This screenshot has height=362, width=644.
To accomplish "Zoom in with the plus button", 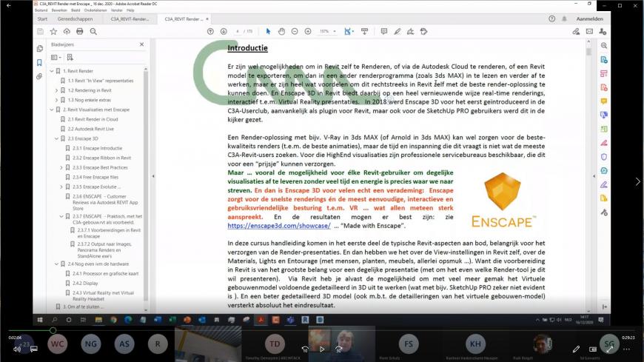I will (308, 32).
